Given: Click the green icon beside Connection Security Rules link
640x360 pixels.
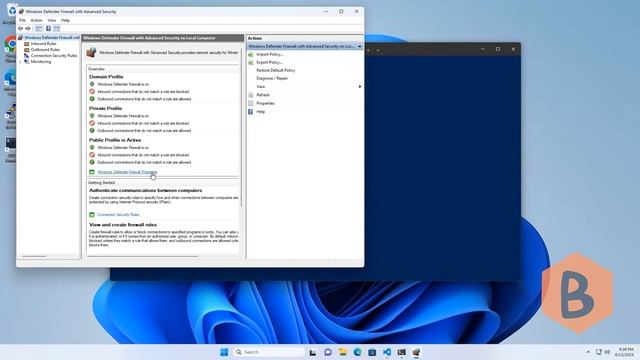Looking at the screenshot, I should tap(92, 214).
